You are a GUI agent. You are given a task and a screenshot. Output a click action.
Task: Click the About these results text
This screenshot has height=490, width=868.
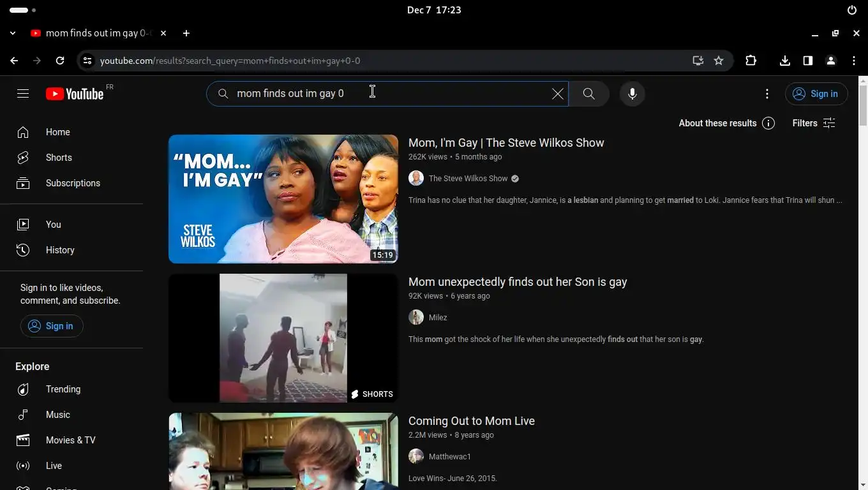[717, 123]
